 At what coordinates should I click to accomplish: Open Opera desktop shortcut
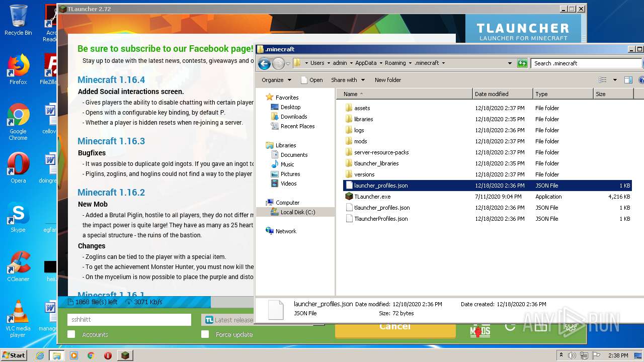18,168
